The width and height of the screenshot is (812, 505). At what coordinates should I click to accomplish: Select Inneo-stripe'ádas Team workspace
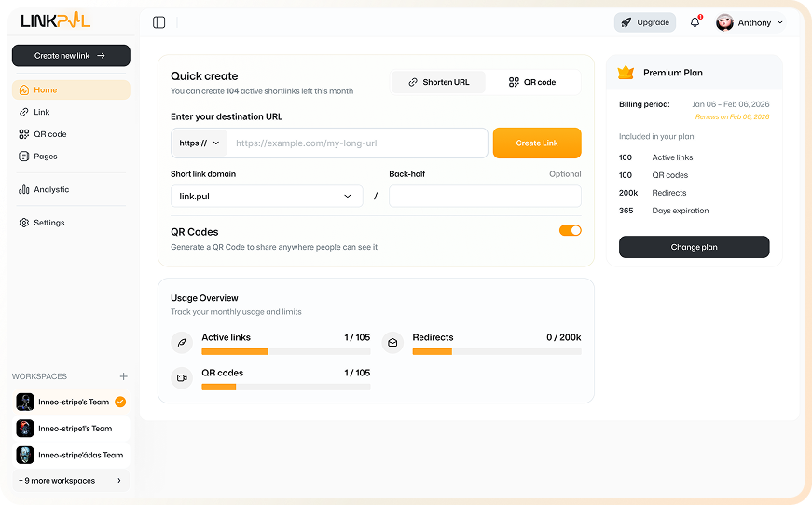click(x=71, y=455)
